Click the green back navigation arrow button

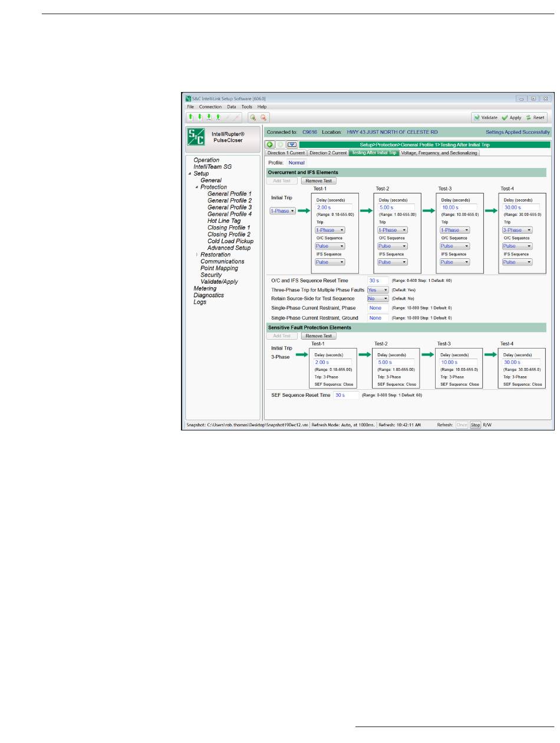point(270,144)
